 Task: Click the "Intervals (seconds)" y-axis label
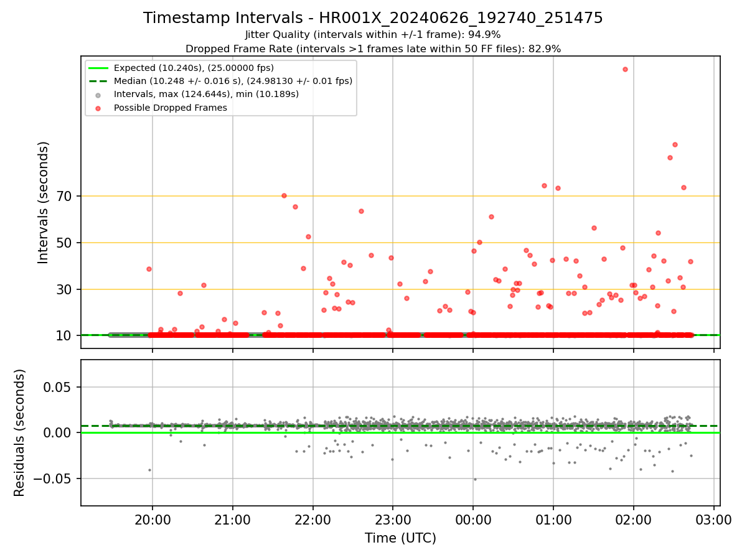click(x=44, y=202)
